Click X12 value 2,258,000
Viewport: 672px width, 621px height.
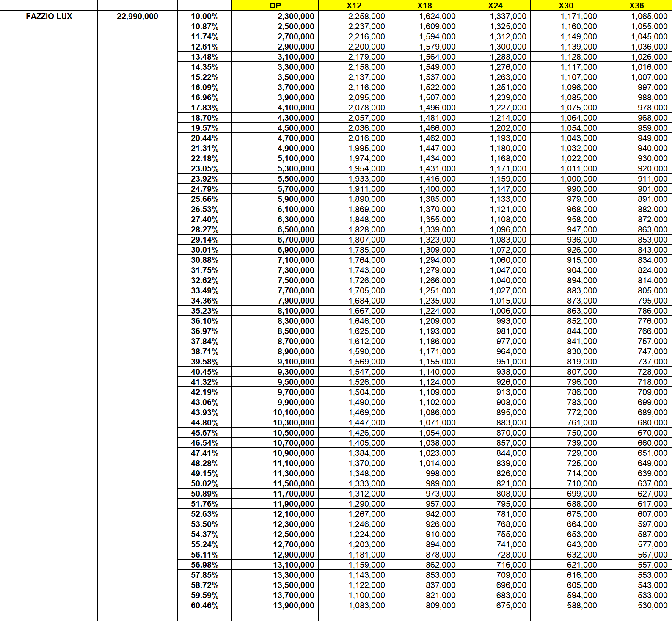354,16
